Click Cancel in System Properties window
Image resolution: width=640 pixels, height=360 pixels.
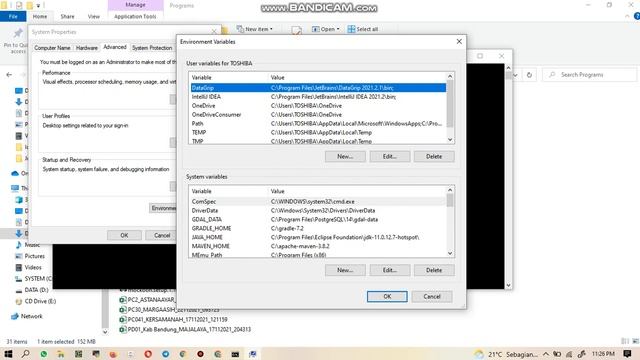pos(162,235)
